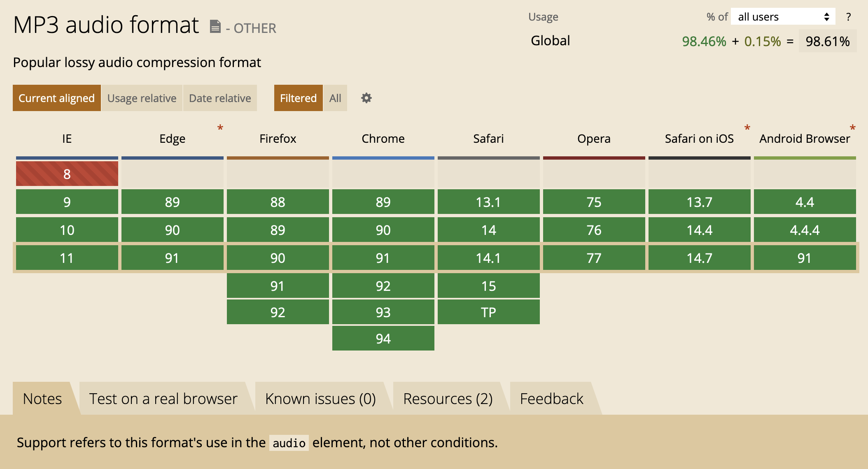Select Current aligned view mode
This screenshot has height=469, width=868.
57,98
